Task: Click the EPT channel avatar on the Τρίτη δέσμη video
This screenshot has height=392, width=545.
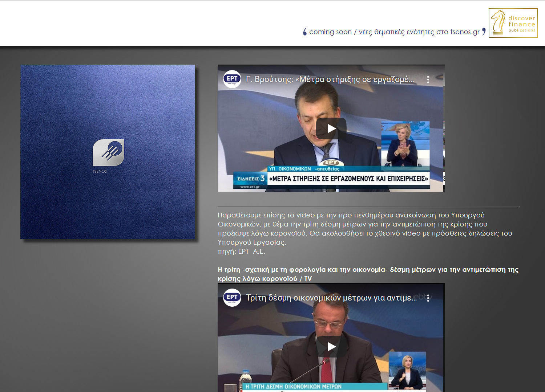Action: click(x=232, y=298)
